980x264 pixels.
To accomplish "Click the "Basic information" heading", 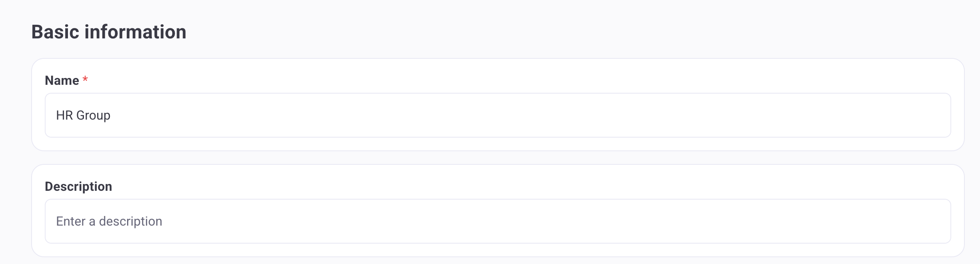I will click(x=109, y=32).
